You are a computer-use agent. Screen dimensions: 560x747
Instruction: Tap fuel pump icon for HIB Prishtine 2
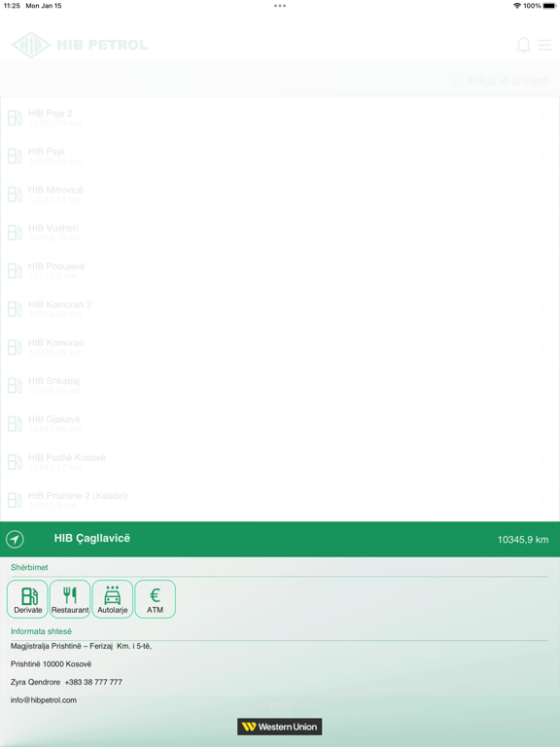pyautogui.click(x=15, y=500)
